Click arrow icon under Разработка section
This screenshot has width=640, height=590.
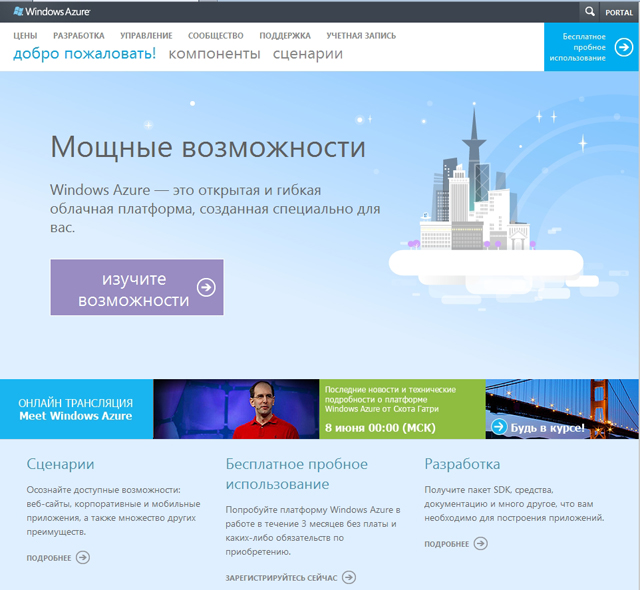pos(480,543)
